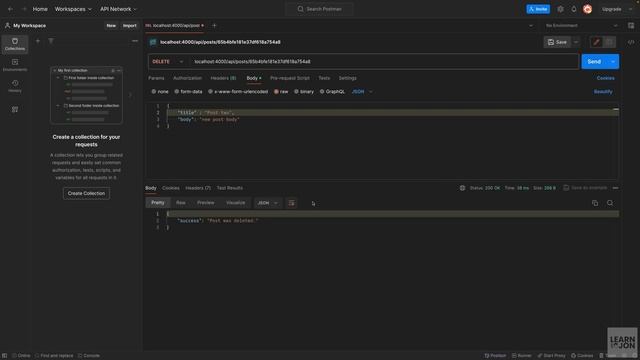Go back using the back arrow

coord(10,9)
